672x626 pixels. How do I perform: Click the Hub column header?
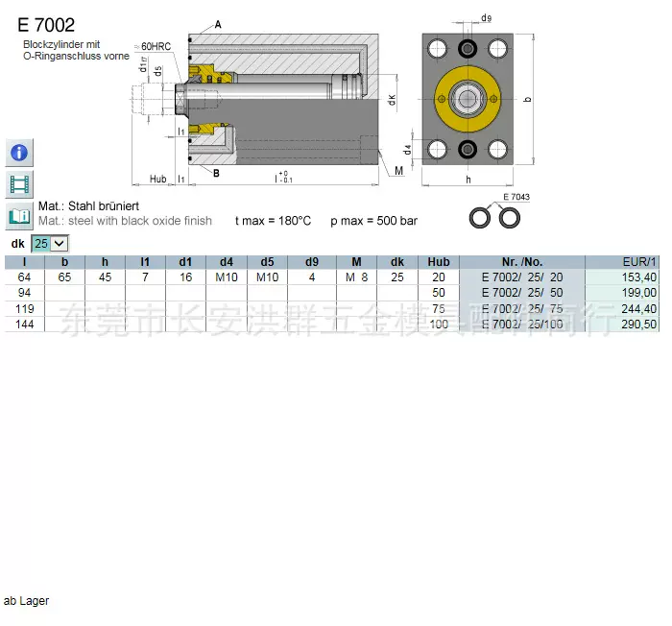[439, 261]
